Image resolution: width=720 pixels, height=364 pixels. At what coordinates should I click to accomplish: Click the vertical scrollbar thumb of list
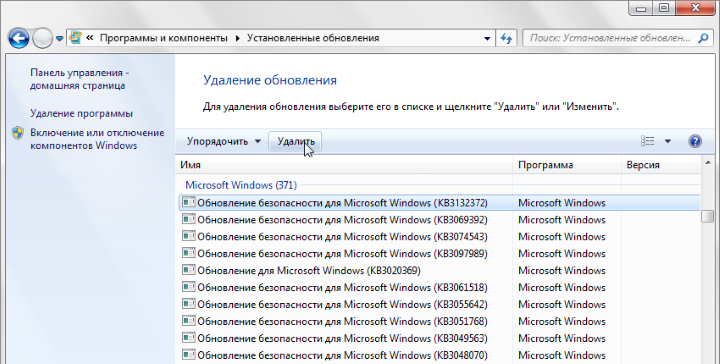[x=708, y=217]
